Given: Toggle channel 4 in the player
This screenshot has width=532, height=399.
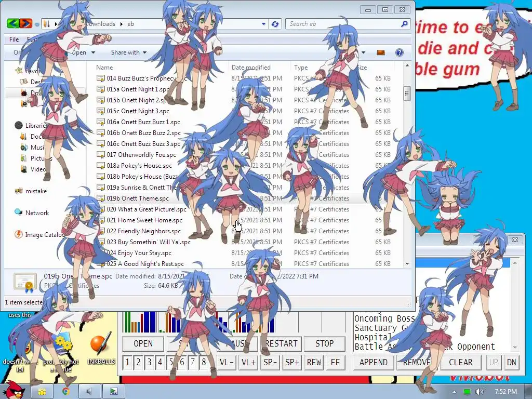Looking at the screenshot, I should pos(160,362).
